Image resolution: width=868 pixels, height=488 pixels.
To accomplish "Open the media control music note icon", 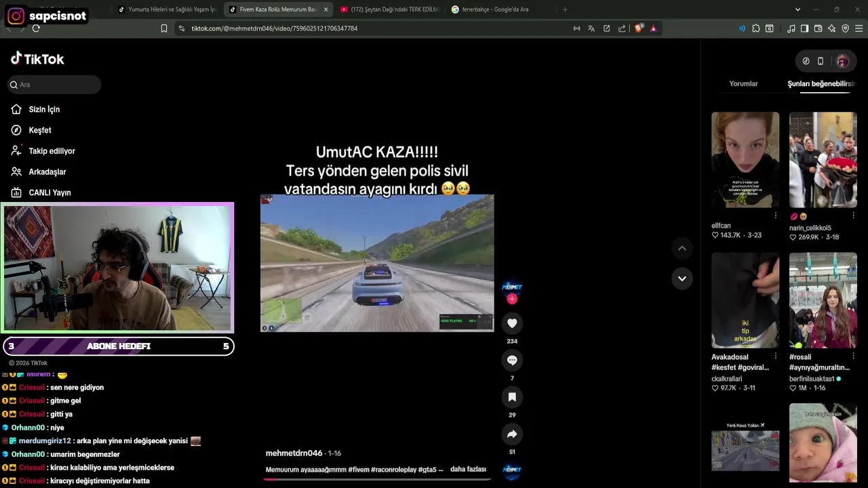I will (791, 28).
